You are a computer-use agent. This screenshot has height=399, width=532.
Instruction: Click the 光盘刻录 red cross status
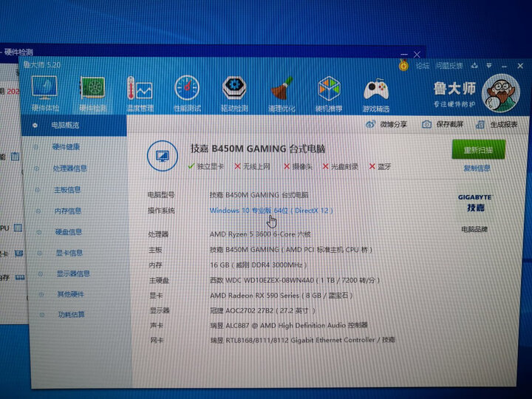[x=341, y=166]
